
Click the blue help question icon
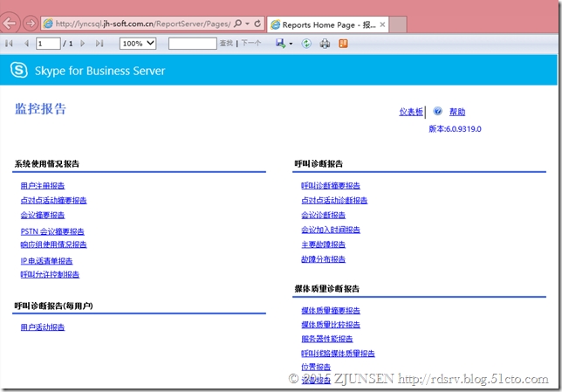(437, 111)
